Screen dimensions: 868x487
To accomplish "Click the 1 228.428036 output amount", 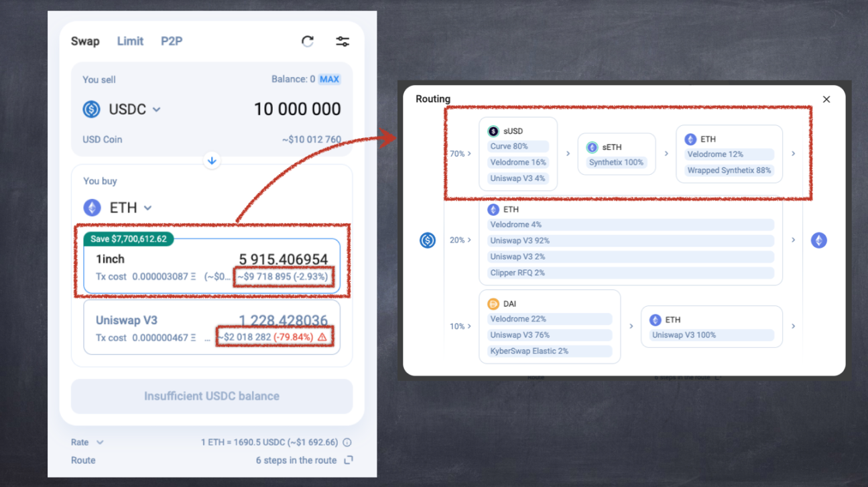I will pyautogui.click(x=284, y=320).
